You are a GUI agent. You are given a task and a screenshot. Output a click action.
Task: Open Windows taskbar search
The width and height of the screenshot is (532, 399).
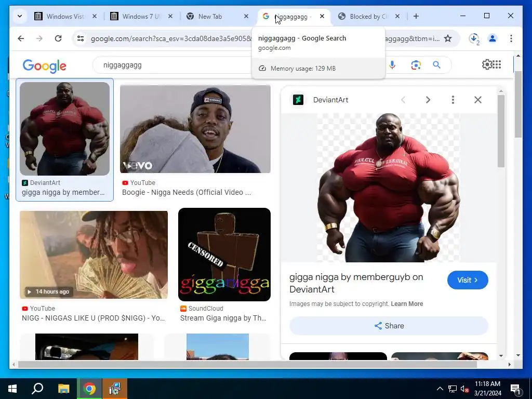[x=37, y=389]
